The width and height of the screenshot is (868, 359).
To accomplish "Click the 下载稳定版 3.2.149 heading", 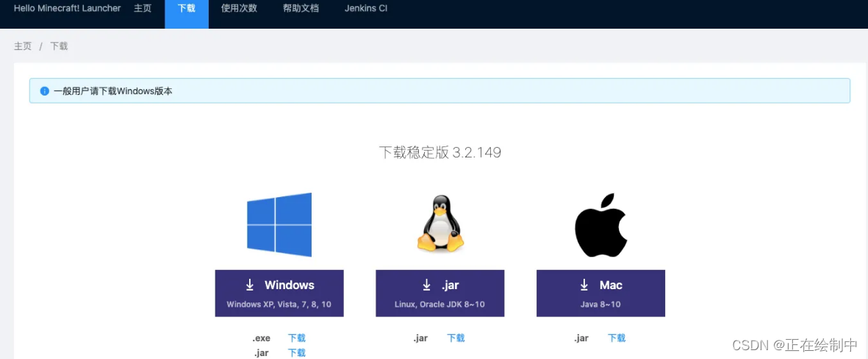I will (x=440, y=152).
